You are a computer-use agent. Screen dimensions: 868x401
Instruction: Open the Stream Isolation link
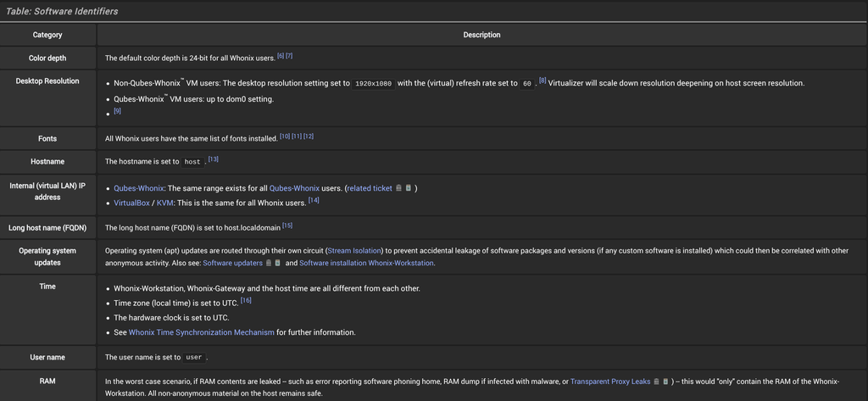(x=354, y=251)
